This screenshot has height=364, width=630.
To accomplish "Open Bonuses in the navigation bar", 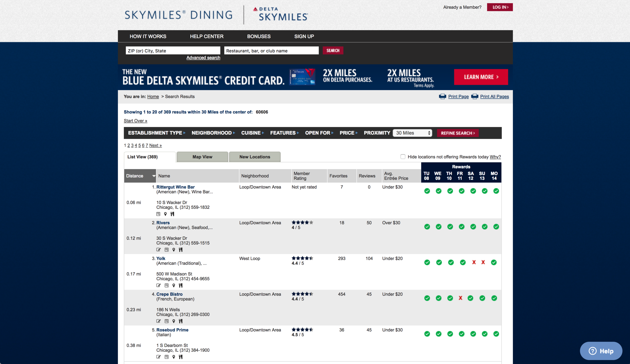I will (259, 36).
